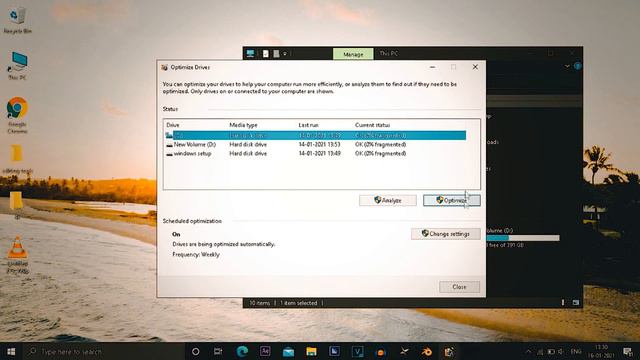Sort by the Current status column header

pyautogui.click(x=372, y=125)
